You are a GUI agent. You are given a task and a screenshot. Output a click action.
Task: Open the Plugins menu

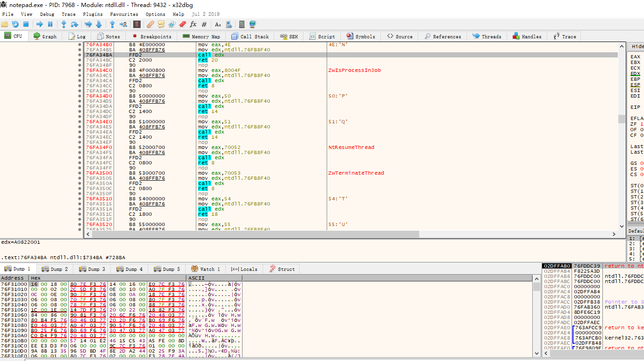93,14
